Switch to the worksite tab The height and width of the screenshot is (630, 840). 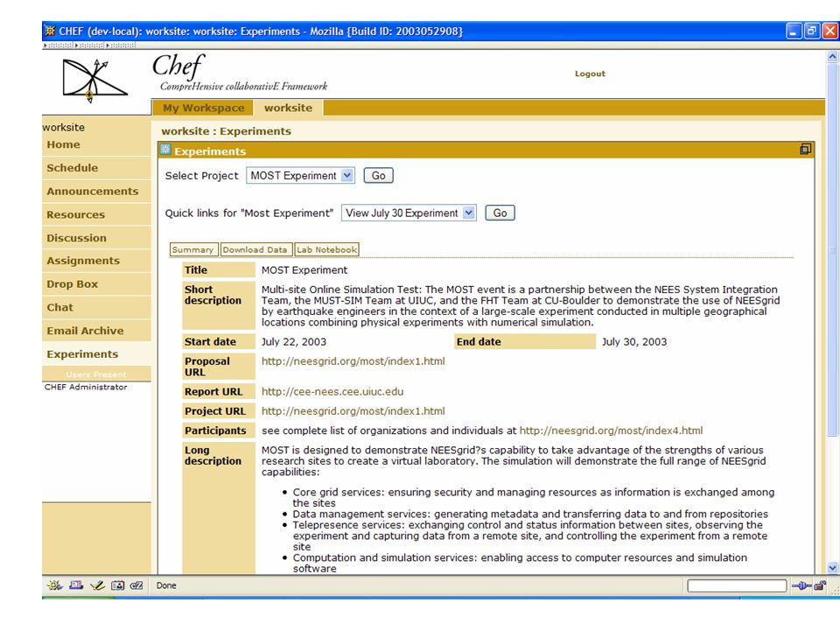tap(288, 108)
